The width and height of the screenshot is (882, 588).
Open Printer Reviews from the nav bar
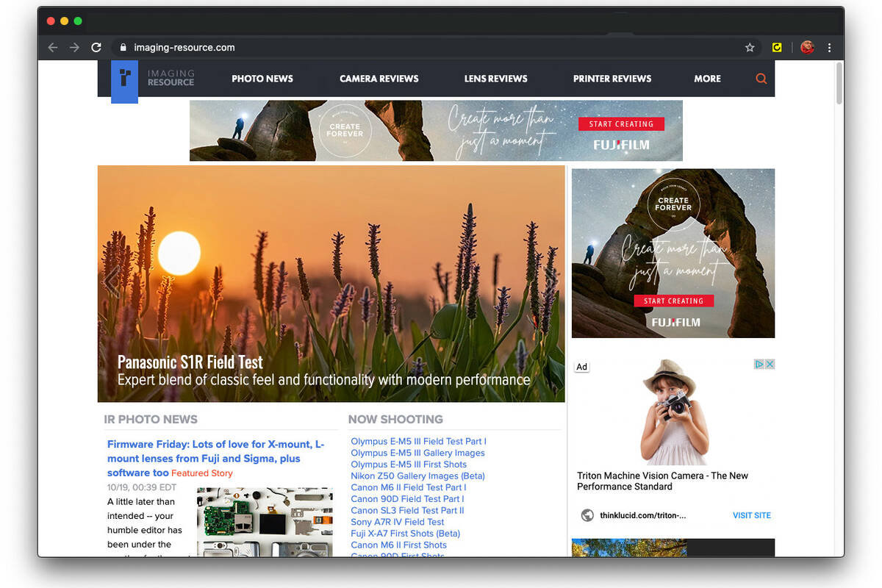pyautogui.click(x=612, y=79)
